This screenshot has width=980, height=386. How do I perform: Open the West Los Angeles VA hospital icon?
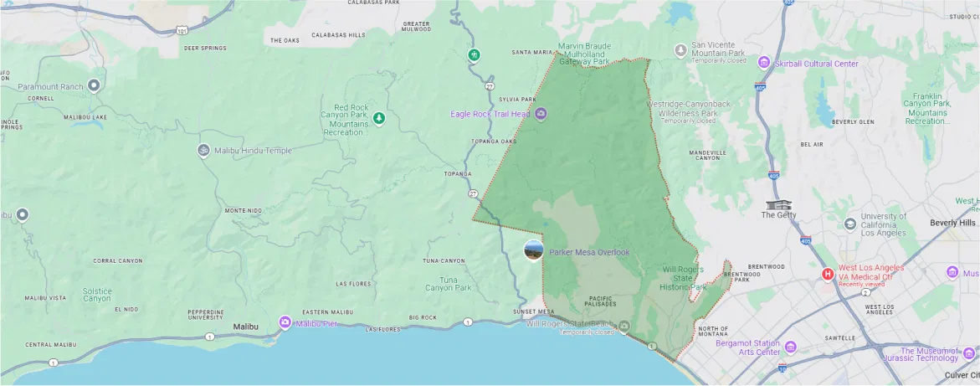pos(828,273)
